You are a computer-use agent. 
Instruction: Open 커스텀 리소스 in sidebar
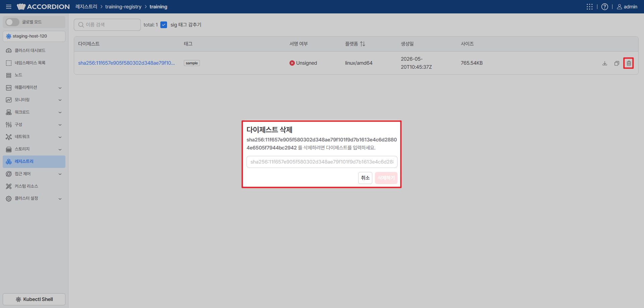pyautogui.click(x=34, y=186)
